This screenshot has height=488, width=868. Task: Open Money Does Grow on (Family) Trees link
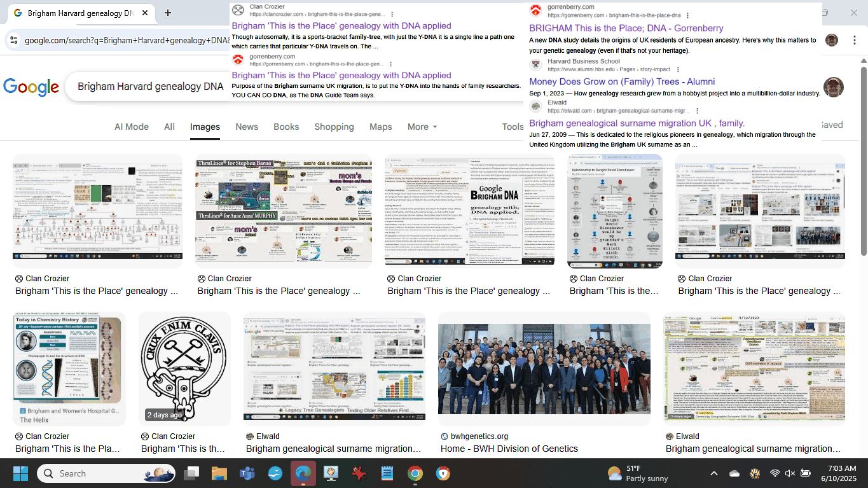tap(621, 81)
